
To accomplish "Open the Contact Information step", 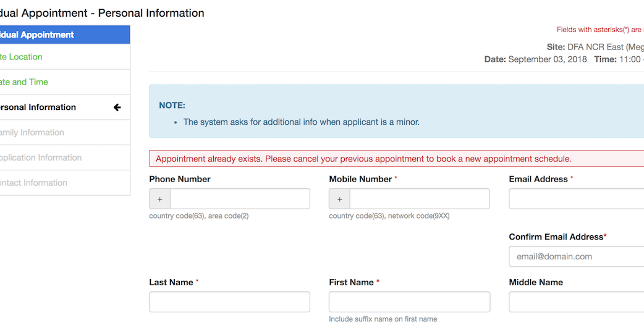I will (34, 183).
